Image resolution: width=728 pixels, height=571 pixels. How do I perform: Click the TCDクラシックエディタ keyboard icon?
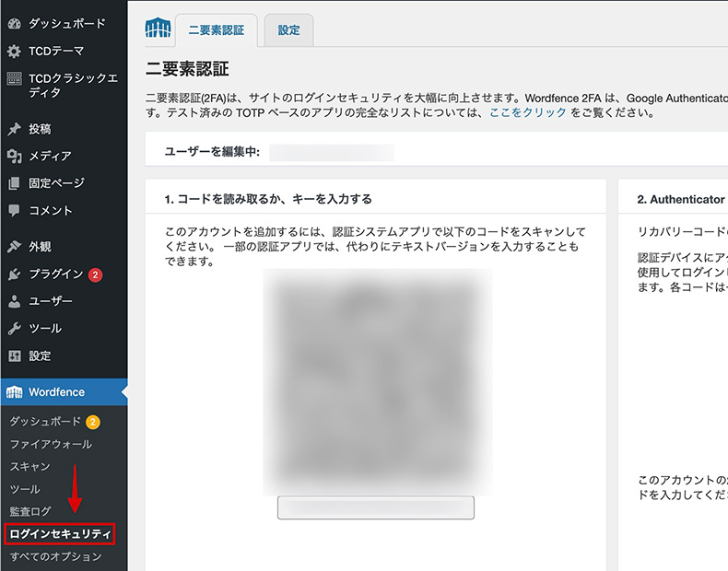pyautogui.click(x=15, y=78)
